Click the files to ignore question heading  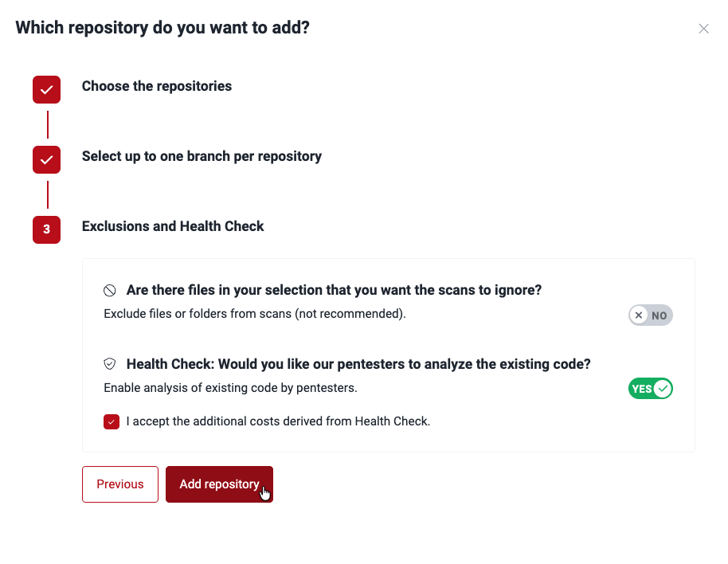coord(334,291)
